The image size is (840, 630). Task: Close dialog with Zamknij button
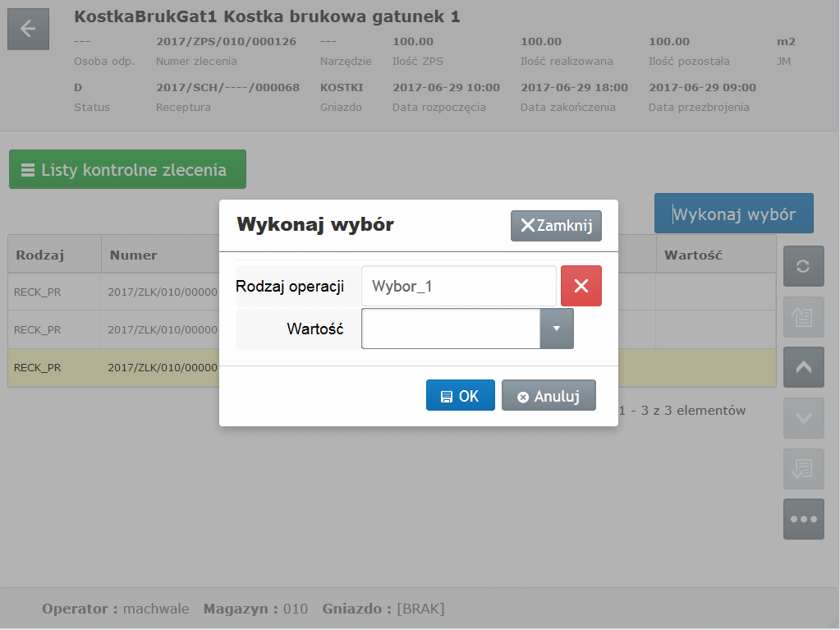pos(556,226)
